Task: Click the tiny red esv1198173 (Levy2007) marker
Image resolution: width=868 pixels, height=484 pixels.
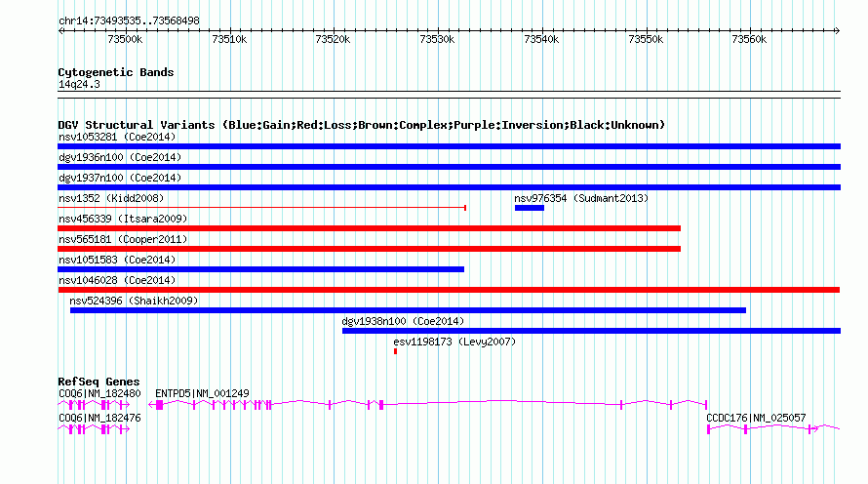Action: pos(395,351)
